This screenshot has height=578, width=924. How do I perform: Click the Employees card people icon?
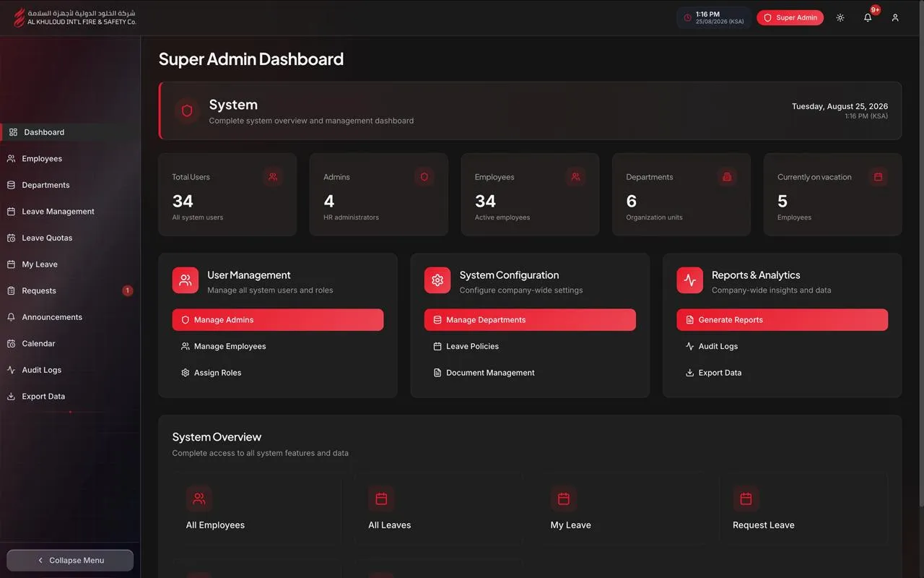575,176
